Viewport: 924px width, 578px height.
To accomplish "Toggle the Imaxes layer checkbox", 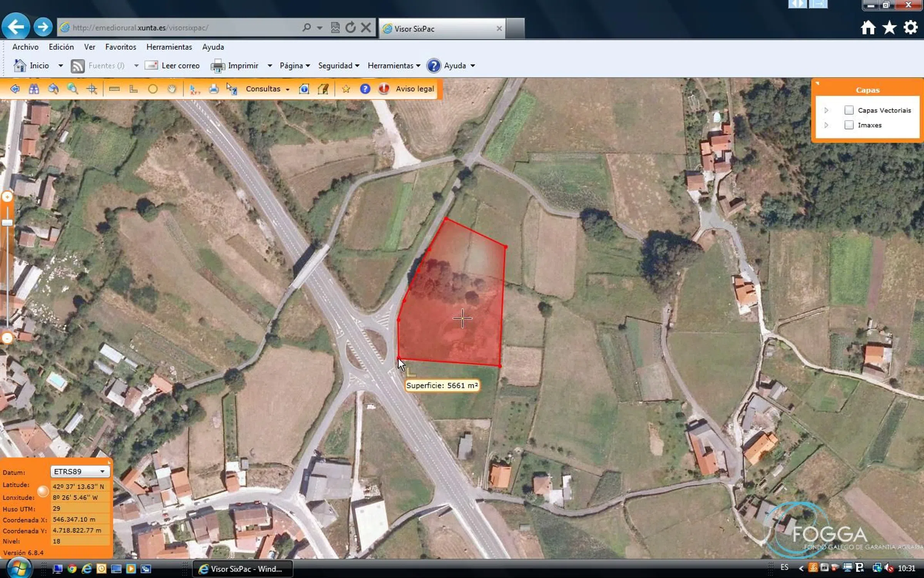I will (849, 125).
